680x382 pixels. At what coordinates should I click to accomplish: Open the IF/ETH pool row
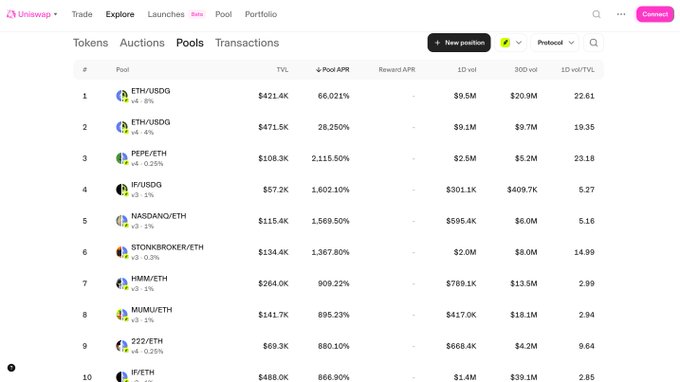[338, 375]
